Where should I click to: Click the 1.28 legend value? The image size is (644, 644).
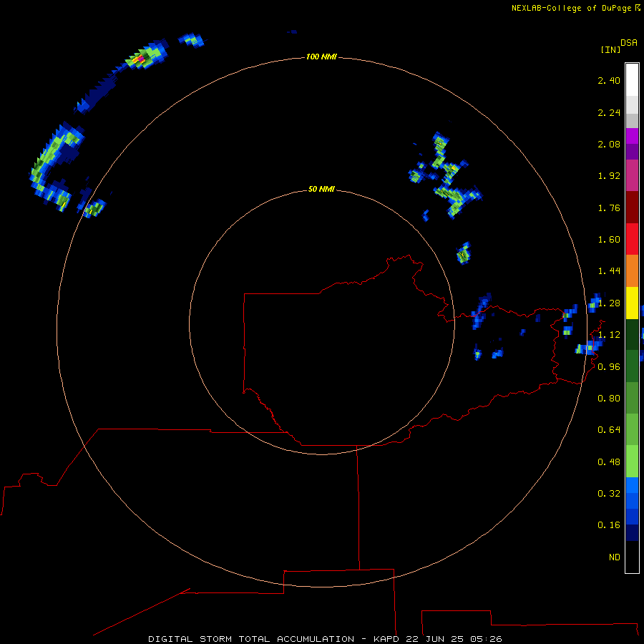(609, 303)
